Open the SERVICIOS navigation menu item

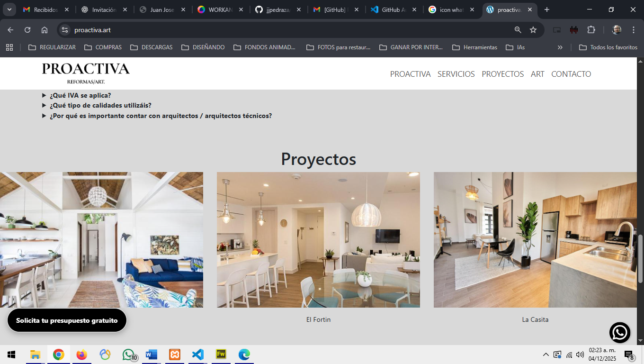coord(456,74)
